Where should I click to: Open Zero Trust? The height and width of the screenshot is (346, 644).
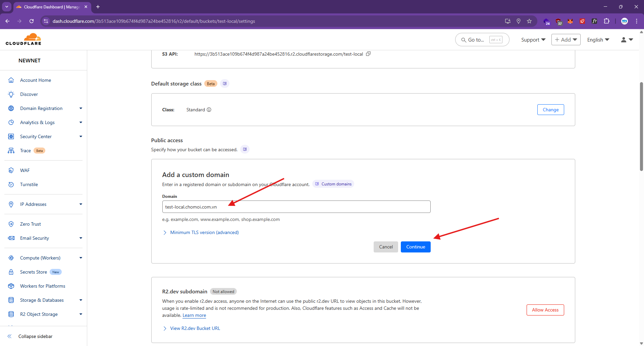point(31,224)
